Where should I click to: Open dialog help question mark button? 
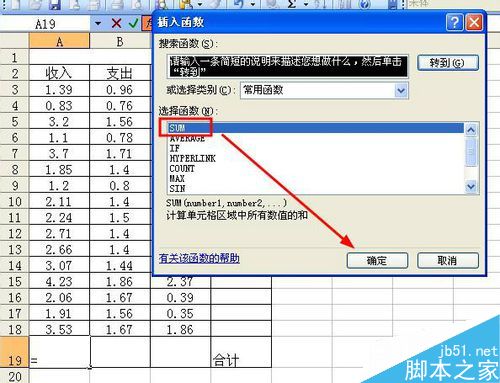click(x=455, y=22)
